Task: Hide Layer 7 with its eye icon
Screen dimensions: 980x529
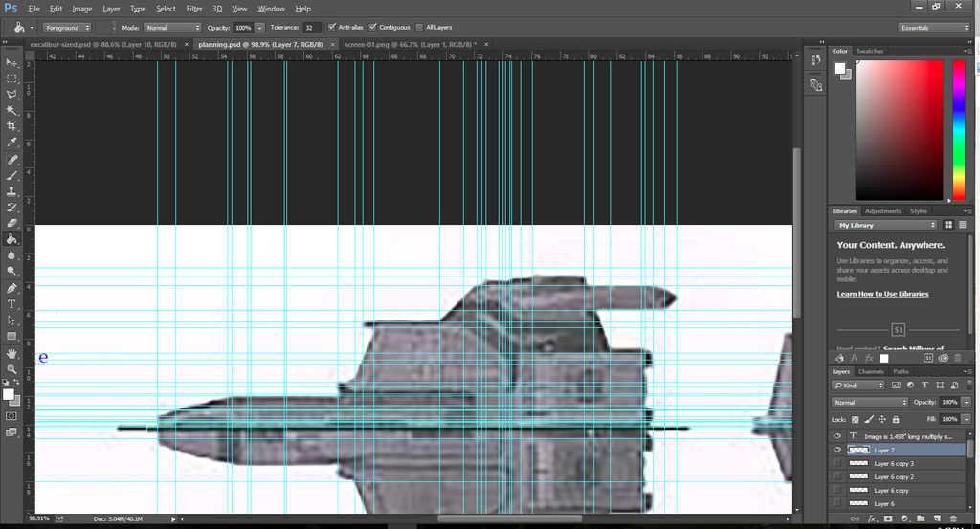Action: 837,450
